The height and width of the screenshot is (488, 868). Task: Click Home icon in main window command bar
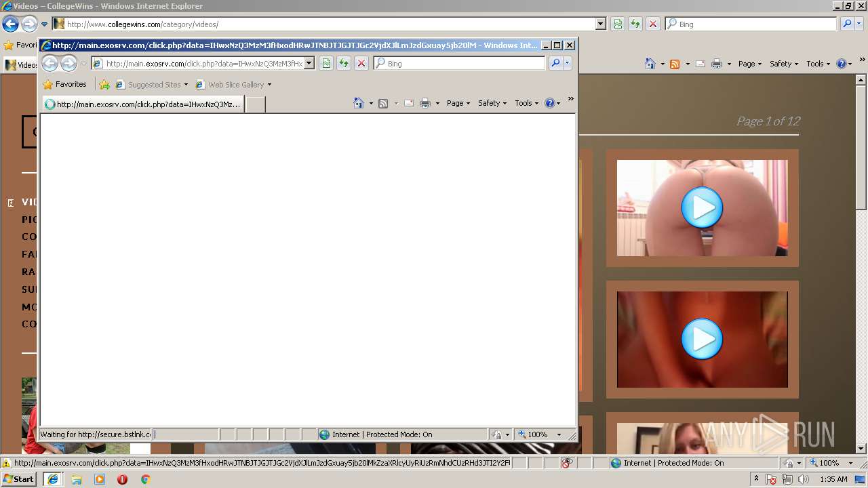pyautogui.click(x=650, y=64)
